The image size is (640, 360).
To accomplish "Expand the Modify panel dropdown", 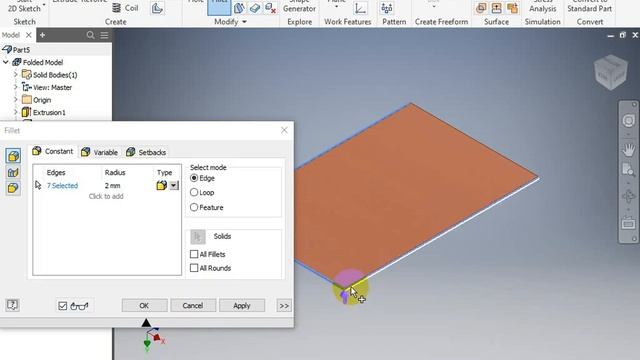I will click(244, 22).
